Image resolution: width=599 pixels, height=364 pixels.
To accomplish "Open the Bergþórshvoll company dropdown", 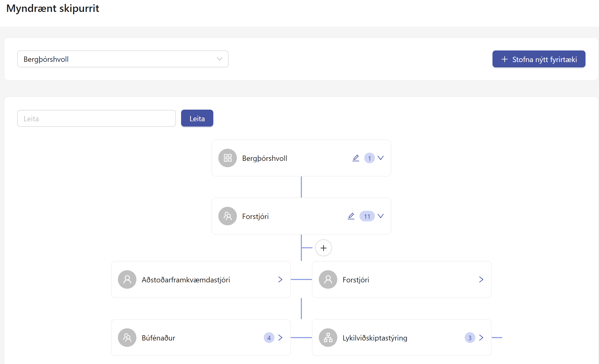I will click(x=123, y=59).
